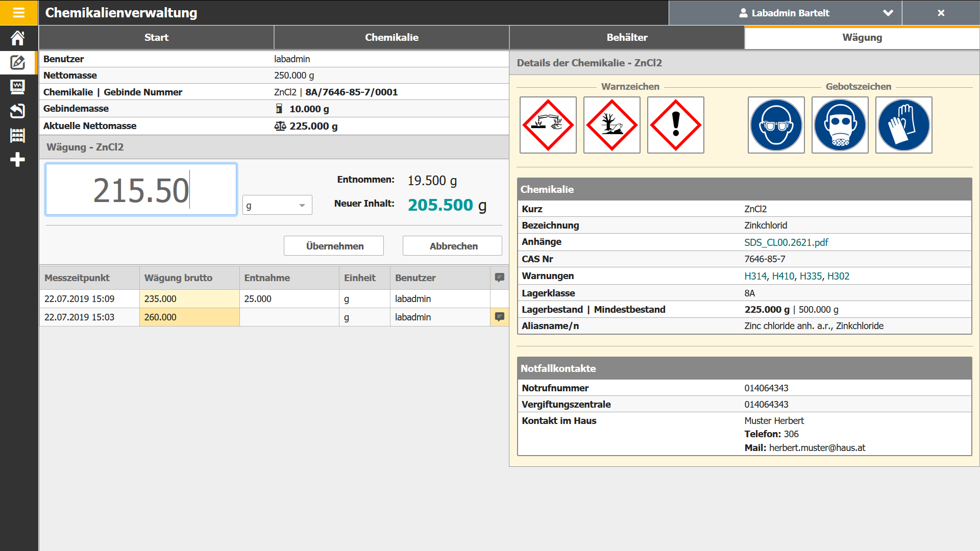Viewport: 980px width, 551px height.
Task: Click the protective gloves mandatory sign
Action: click(903, 125)
